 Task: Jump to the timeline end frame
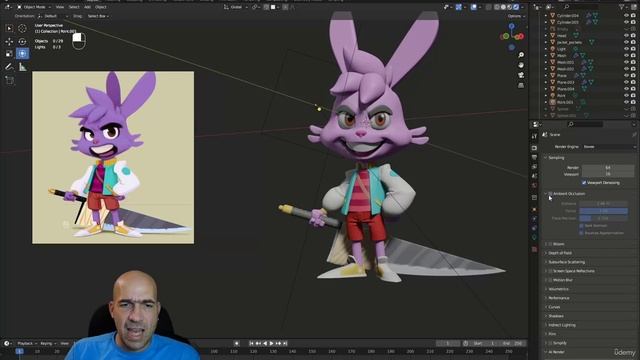pos(285,343)
